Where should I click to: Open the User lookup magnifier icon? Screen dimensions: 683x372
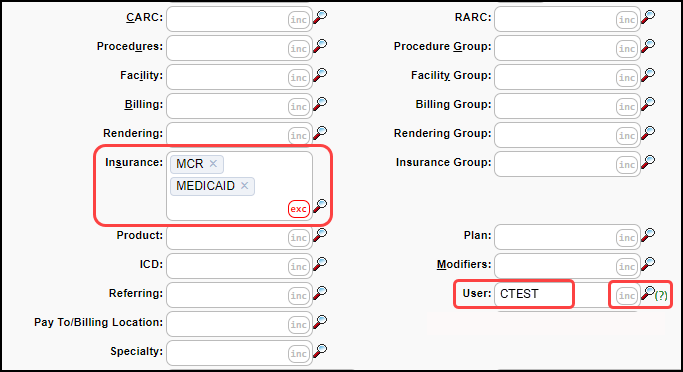648,293
